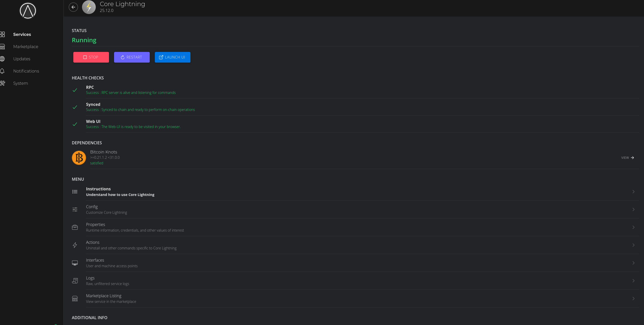Screen dimensions: 644x325
Task: Expand the Instructions row chevron
Action: pyautogui.click(x=633, y=192)
